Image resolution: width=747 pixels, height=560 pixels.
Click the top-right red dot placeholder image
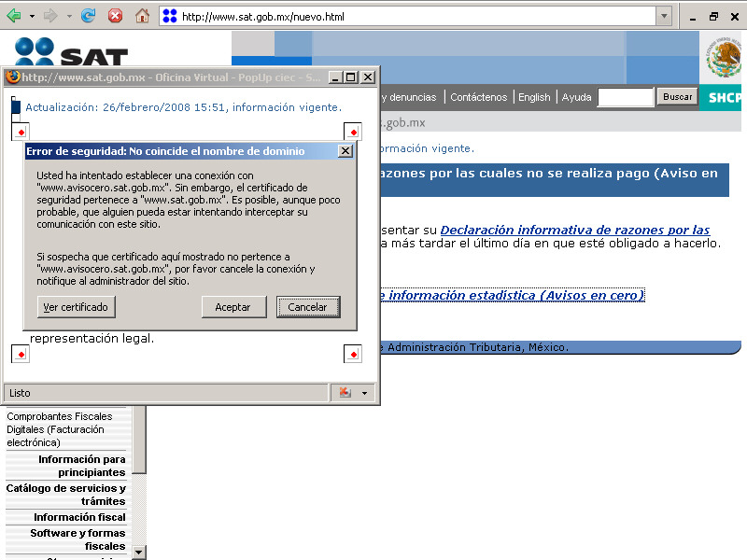(353, 132)
